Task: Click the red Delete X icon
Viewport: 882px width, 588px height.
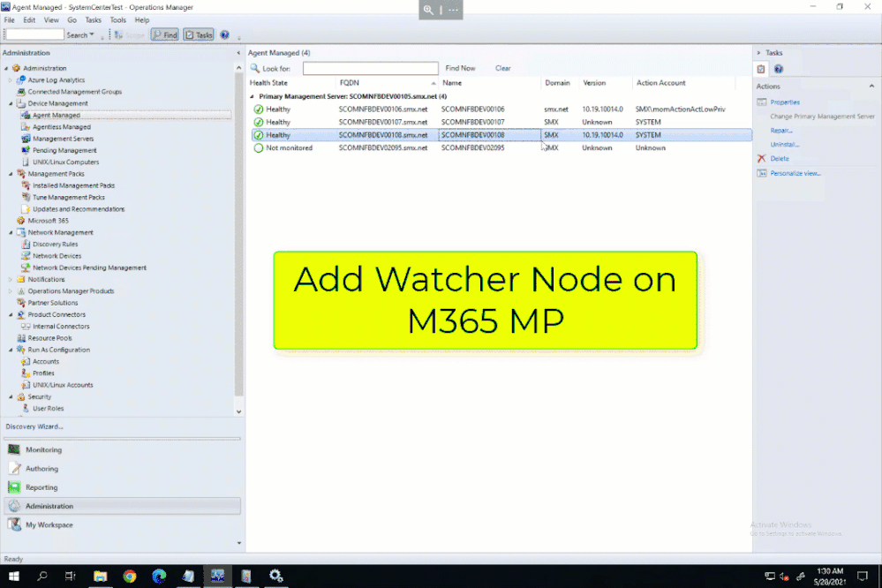Action: coord(761,159)
